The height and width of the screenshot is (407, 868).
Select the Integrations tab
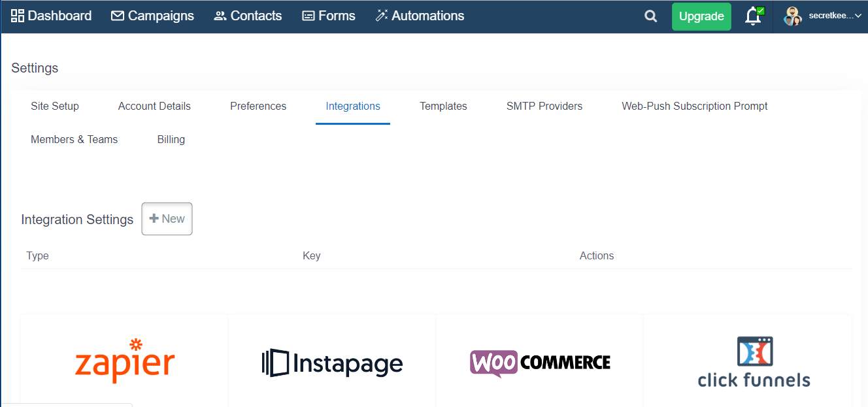tap(353, 106)
